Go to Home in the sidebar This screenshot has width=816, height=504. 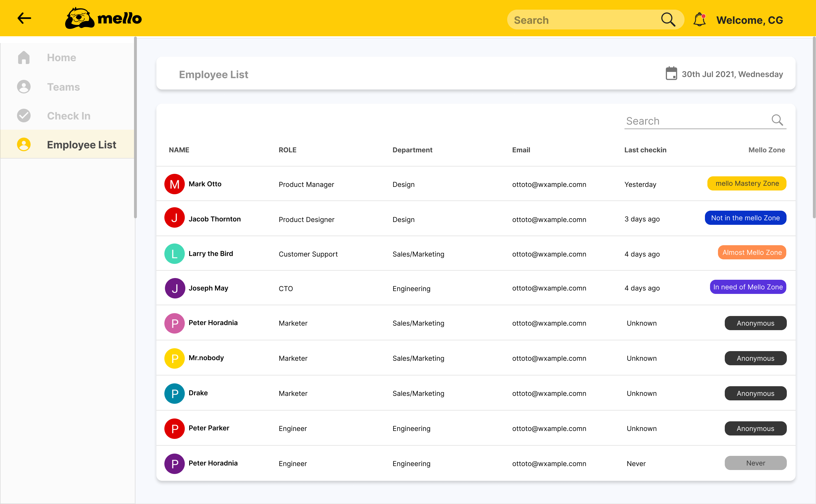tap(61, 57)
